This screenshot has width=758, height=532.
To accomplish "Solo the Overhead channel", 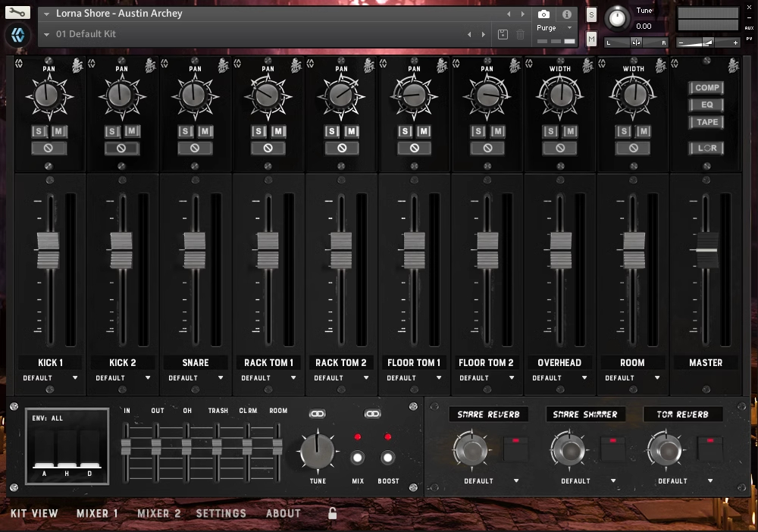I will 550,131.
